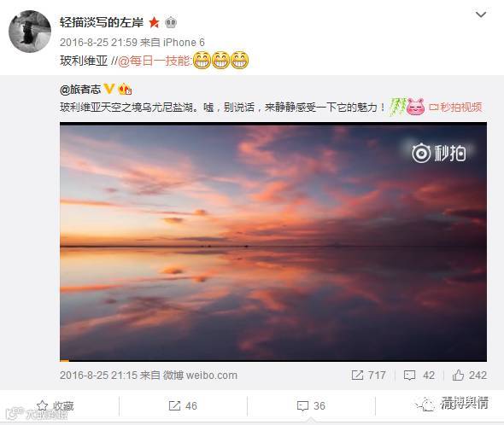
Task: Open the post options chevron menu
Action: (481, 15)
